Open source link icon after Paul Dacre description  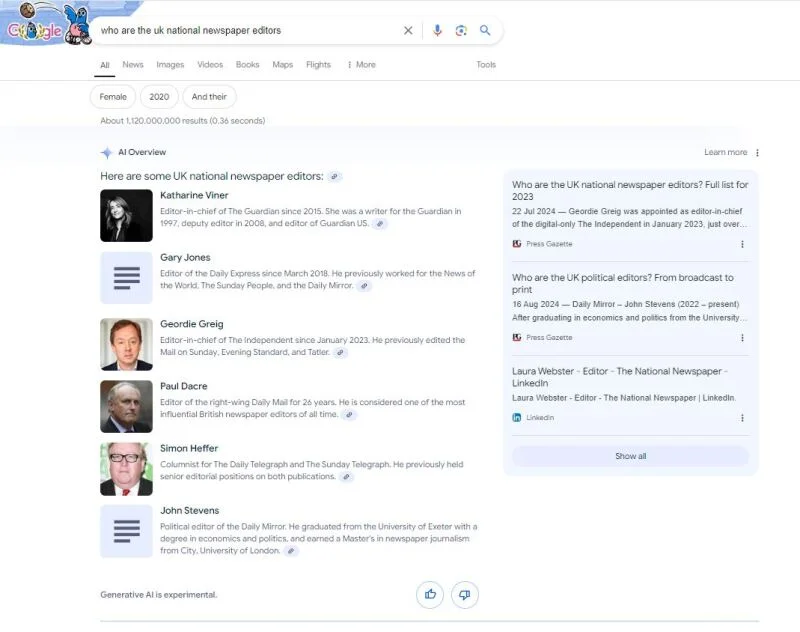(349, 414)
